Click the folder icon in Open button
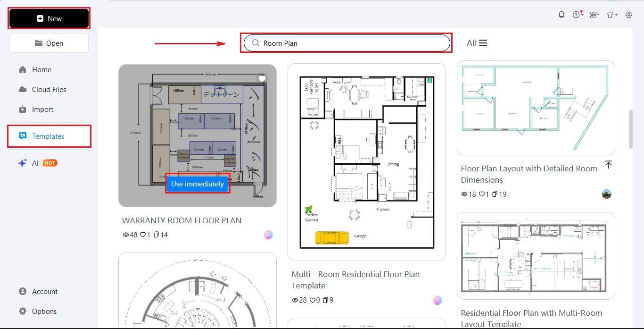Screen dimensions: 644x329 [x=39, y=43]
